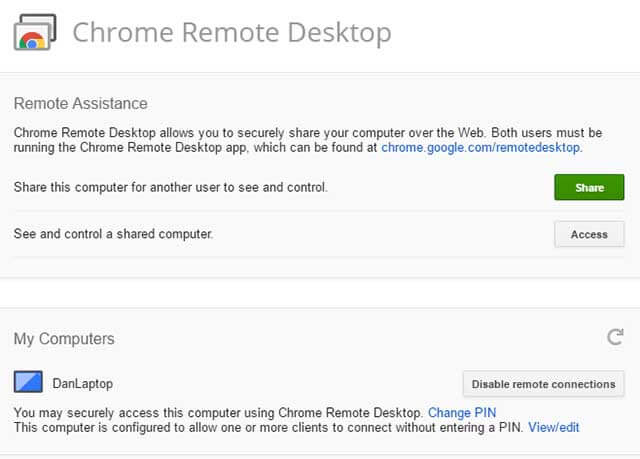Click the Chrome Remote Desktop logo icon
Image resolution: width=640 pixels, height=459 pixels.
[x=35, y=32]
